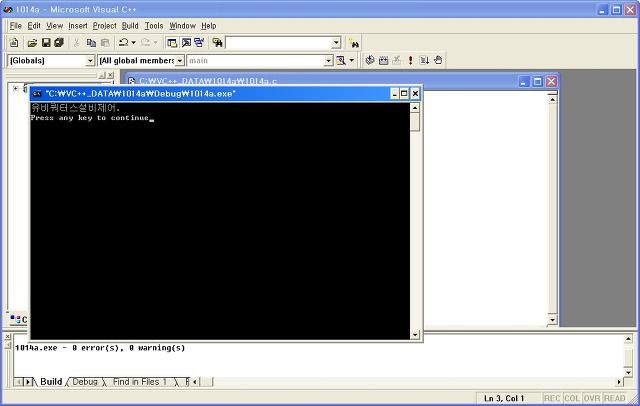Open the Help menu
Image resolution: width=640 pixels, height=406 pixels.
click(x=209, y=26)
